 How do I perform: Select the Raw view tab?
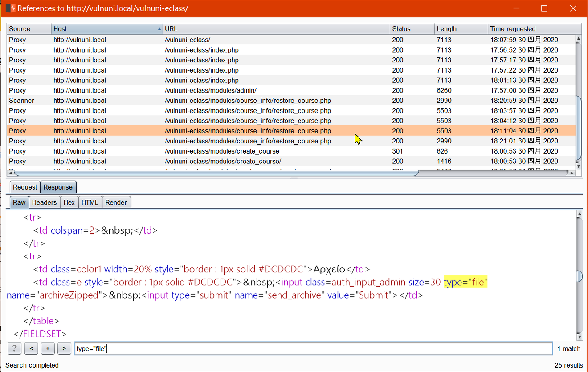[x=19, y=202]
